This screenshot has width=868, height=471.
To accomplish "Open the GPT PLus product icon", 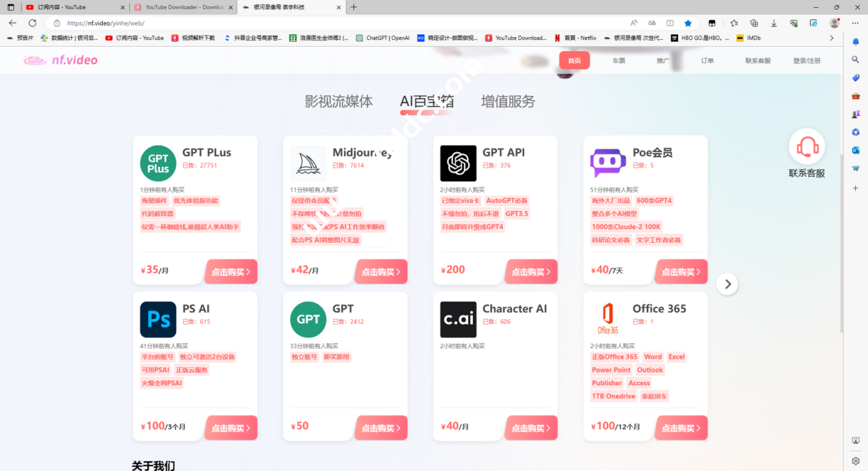I will click(158, 163).
